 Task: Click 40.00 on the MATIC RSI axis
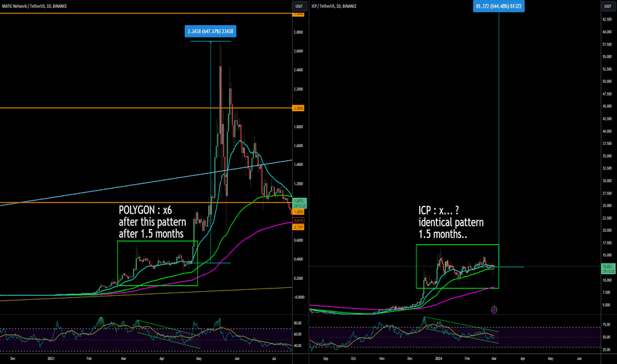(x=297, y=346)
